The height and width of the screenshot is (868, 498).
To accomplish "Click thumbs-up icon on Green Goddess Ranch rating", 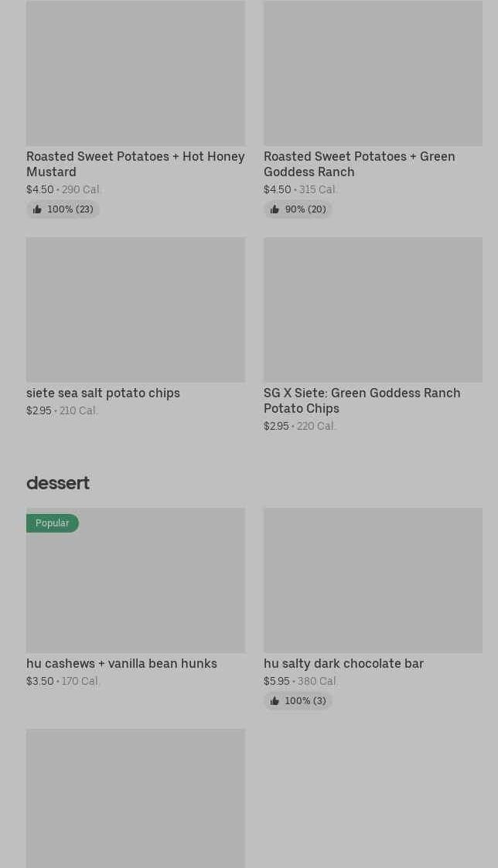I will [x=275, y=209].
